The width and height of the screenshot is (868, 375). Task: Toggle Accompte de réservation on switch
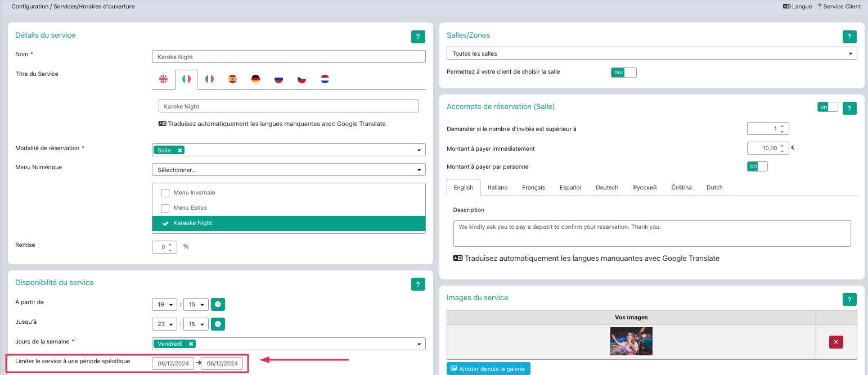[827, 107]
